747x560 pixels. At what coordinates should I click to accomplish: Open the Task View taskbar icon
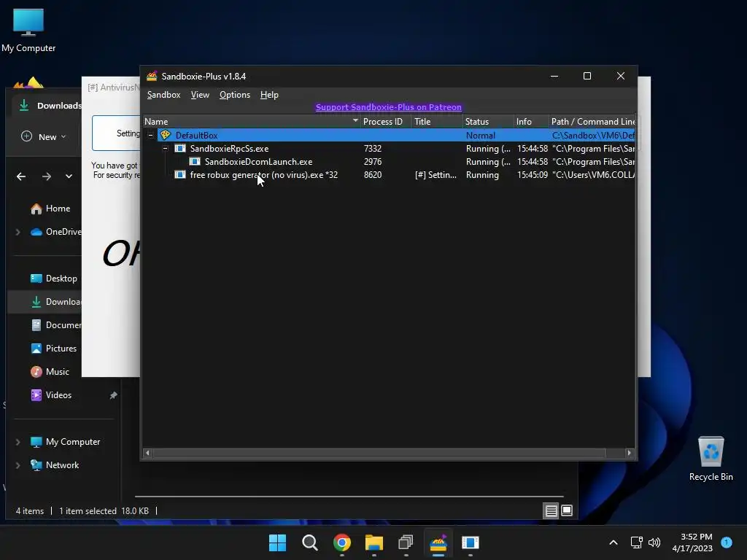pos(406,542)
